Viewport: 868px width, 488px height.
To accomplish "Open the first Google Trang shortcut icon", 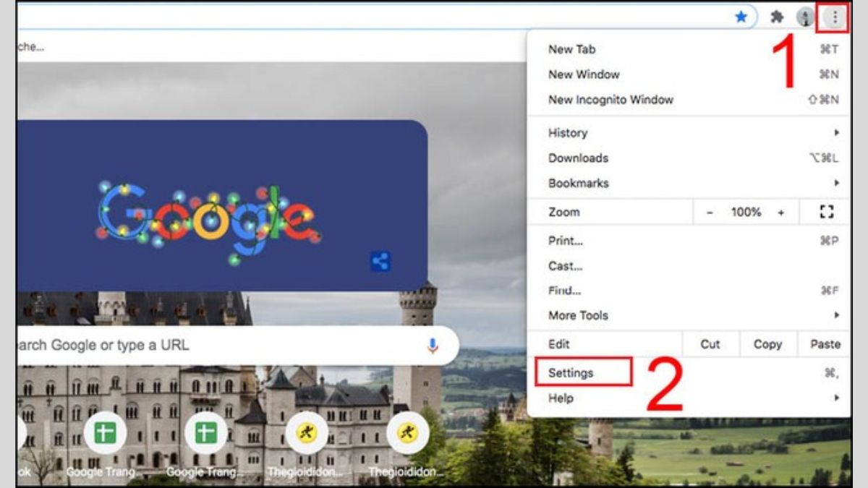I will pos(106,434).
